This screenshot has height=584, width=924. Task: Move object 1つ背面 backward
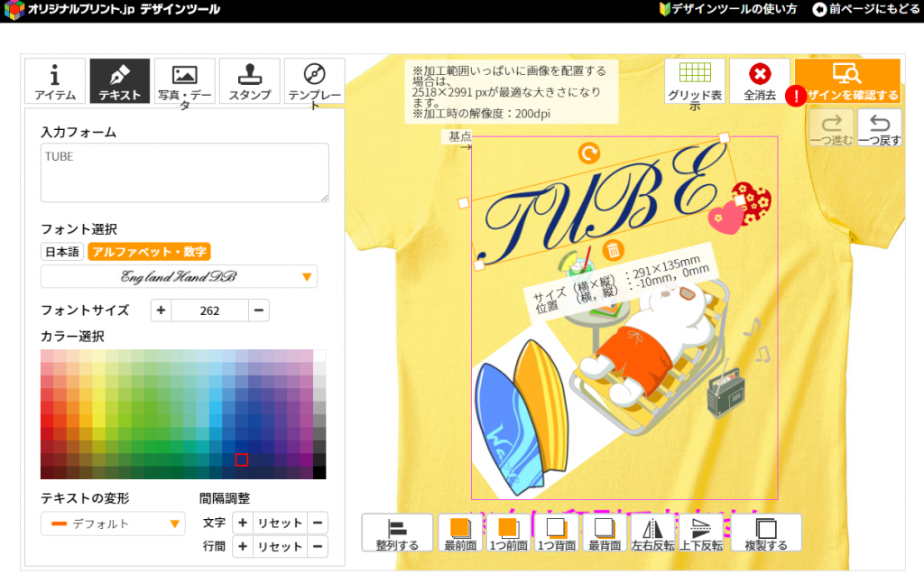point(556,533)
